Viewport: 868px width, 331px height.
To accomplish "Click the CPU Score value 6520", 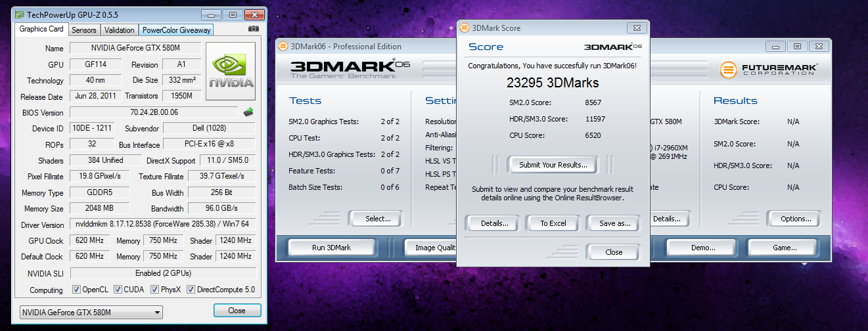I will click(593, 135).
